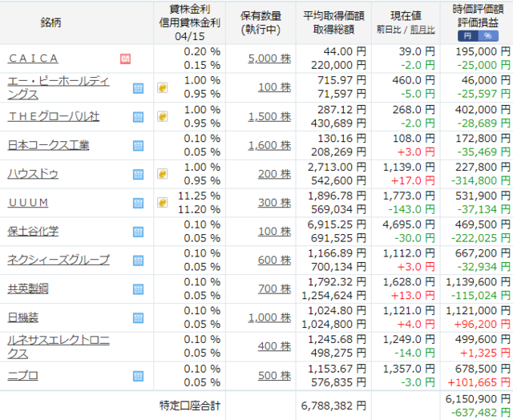
Task: Click the 700 株 holding for 共英製鋼
Action: pos(274,289)
